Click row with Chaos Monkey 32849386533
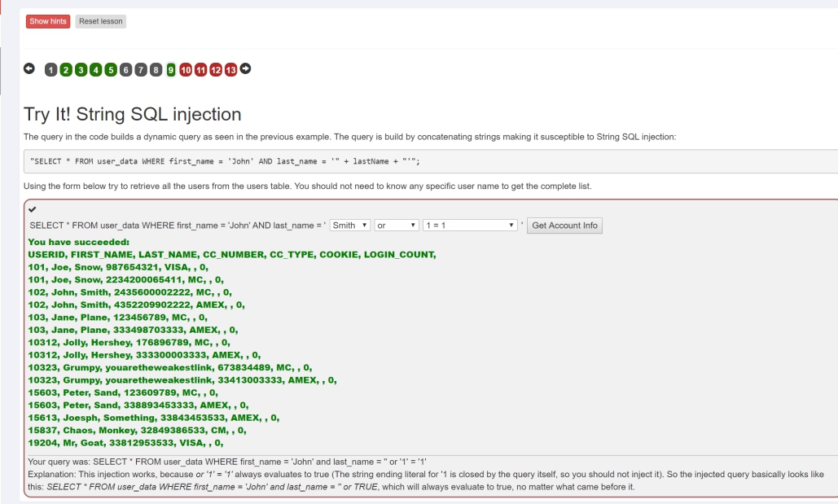This screenshot has height=504, width=838. pyautogui.click(x=137, y=430)
